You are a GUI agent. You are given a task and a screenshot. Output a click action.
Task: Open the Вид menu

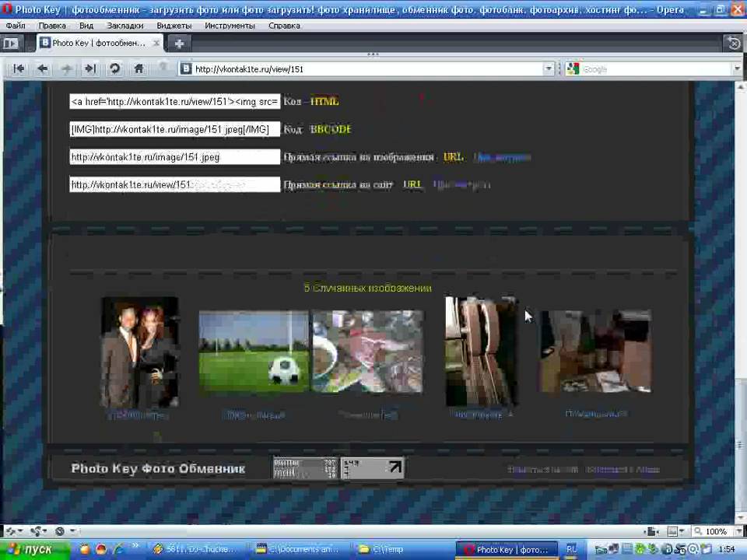(86, 26)
